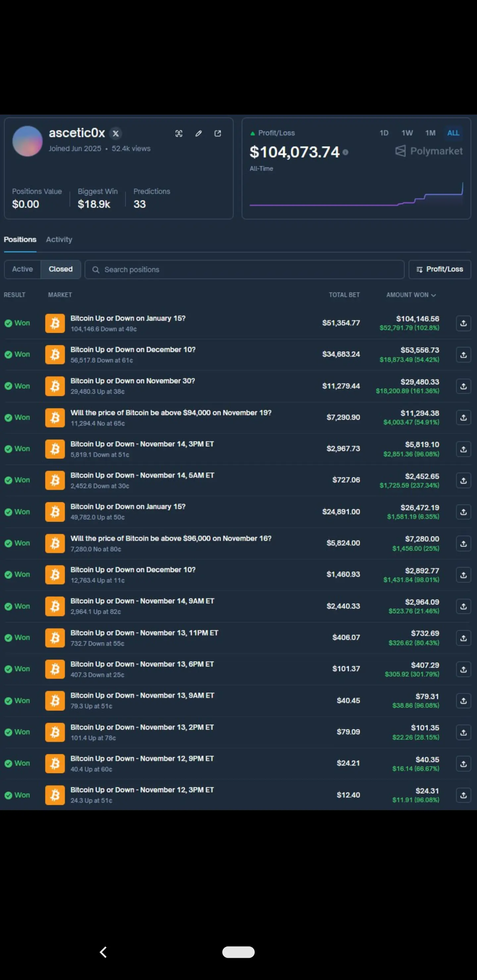Image resolution: width=477 pixels, height=980 pixels.
Task: Share the November 13, 6PM ET position
Action: [463, 669]
